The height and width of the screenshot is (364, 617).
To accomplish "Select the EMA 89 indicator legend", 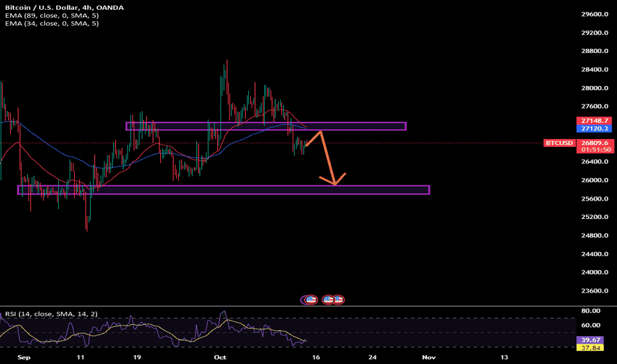I will [x=52, y=16].
